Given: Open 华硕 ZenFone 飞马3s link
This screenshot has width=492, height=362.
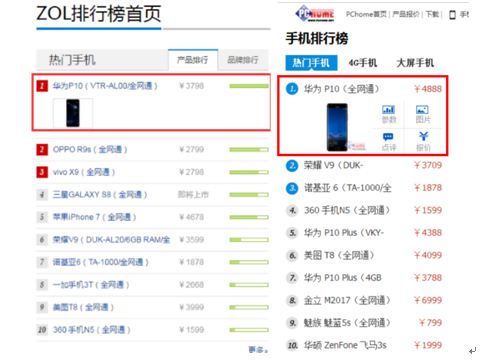Looking at the screenshot, I should point(345,345).
